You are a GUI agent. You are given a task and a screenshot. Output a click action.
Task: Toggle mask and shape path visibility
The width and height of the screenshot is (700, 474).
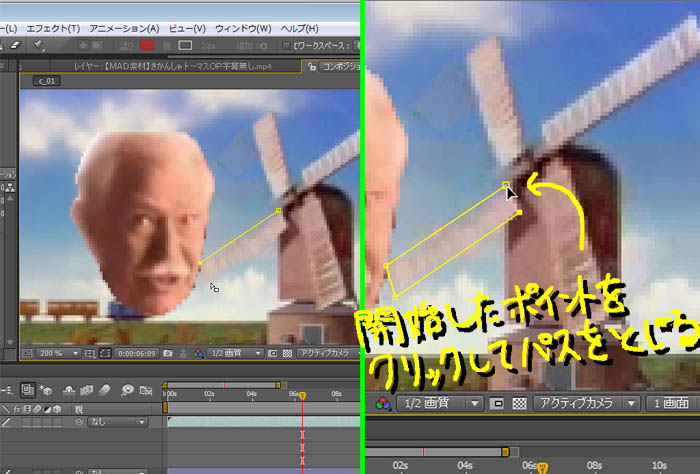pos(105,353)
